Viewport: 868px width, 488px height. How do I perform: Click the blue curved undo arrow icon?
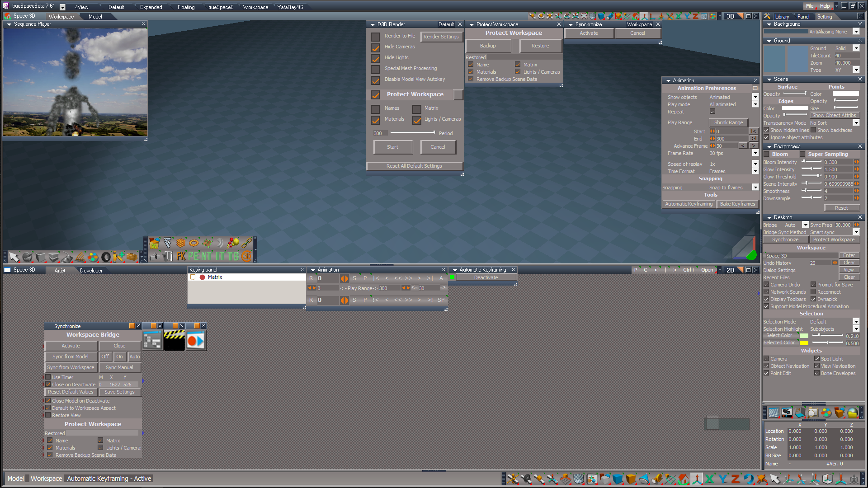click(x=749, y=479)
